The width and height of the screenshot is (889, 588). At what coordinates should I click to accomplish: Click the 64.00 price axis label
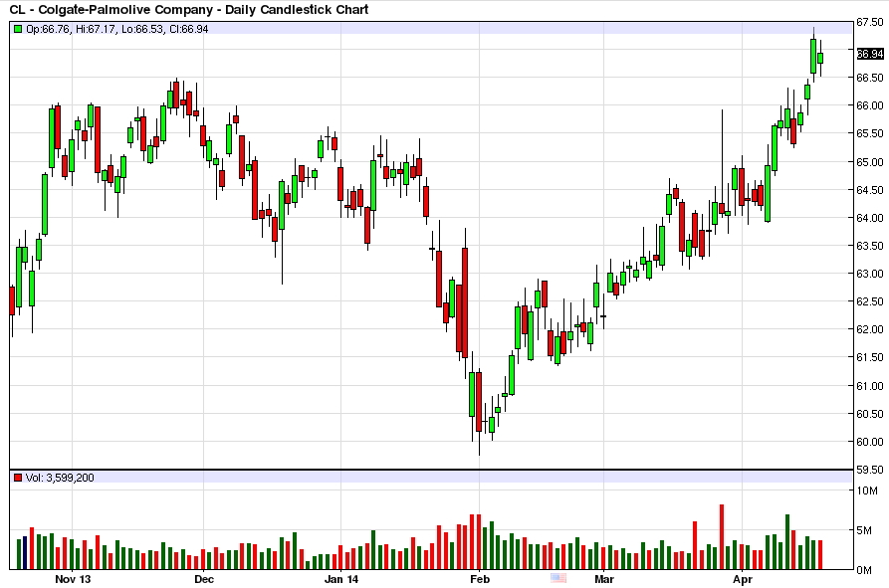(870, 218)
